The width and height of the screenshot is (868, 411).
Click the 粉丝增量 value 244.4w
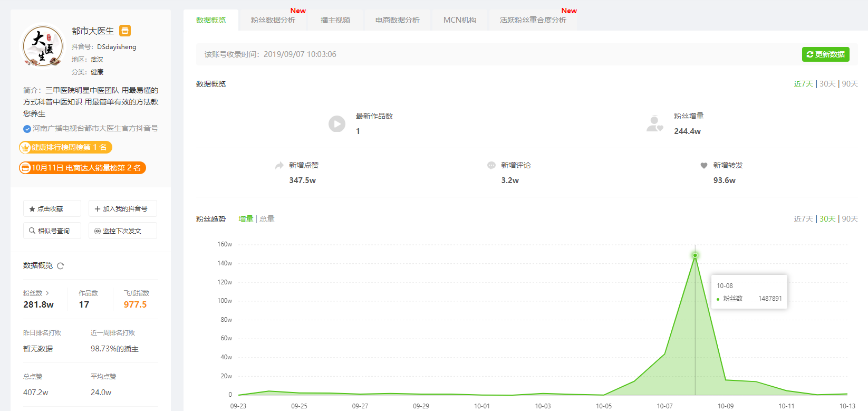(x=687, y=131)
